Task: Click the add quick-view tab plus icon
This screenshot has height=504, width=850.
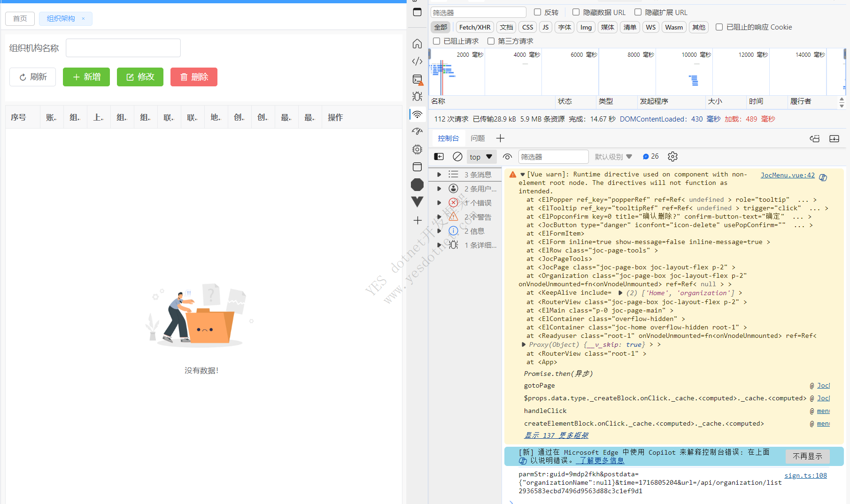Action: (500, 138)
